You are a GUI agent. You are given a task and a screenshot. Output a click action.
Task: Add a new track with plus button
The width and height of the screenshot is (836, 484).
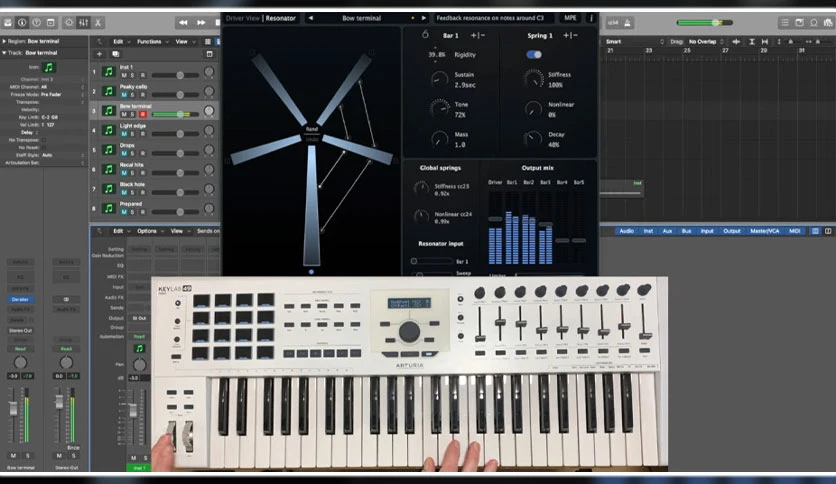click(99, 54)
